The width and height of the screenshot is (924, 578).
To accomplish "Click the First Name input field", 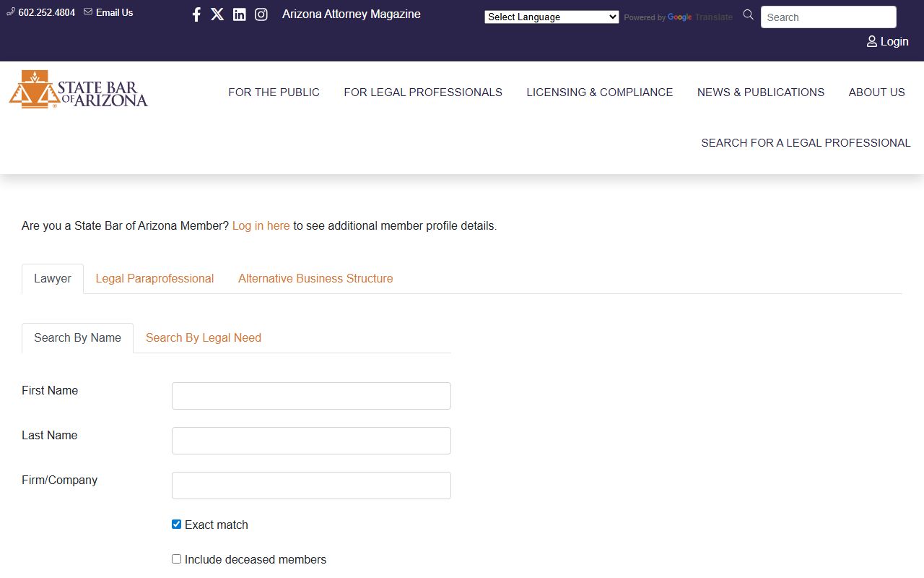I will pos(311,396).
